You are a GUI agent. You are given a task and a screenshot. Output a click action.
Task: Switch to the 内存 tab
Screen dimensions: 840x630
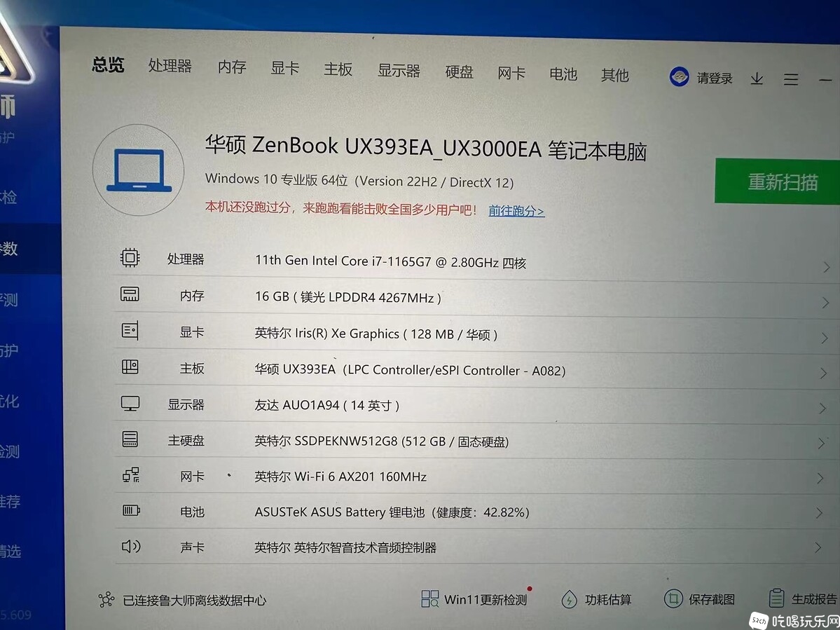tap(232, 67)
